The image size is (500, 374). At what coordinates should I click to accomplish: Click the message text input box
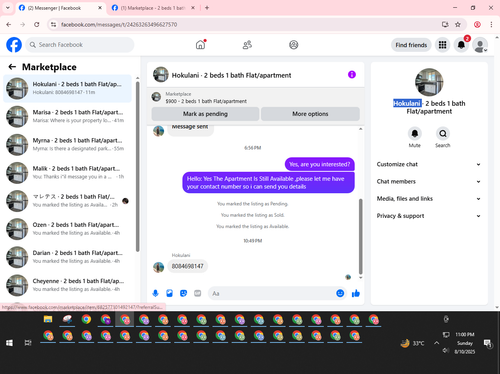272,293
